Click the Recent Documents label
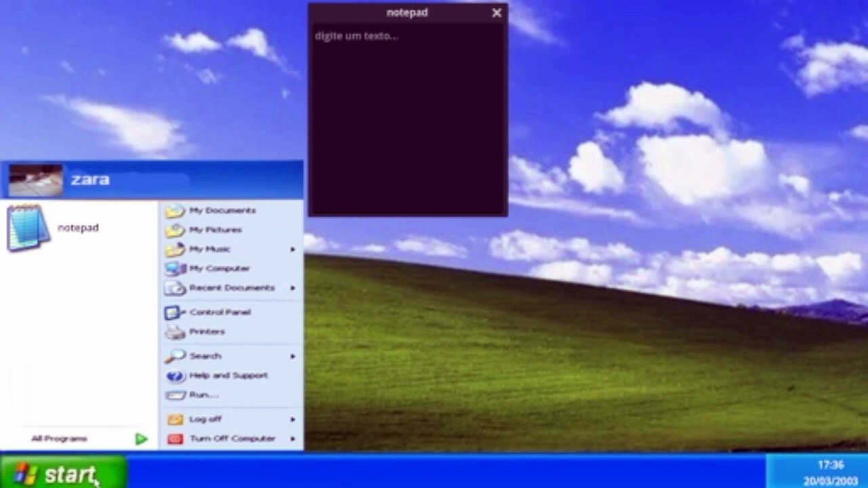The height and width of the screenshot is (488, 868). [232, 288]
